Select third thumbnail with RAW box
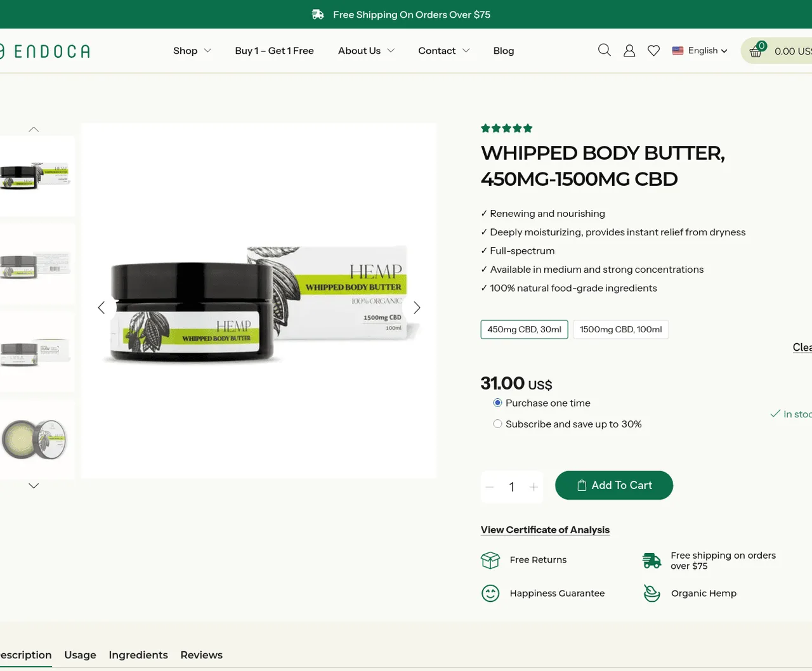The width and height of the screenshot is (812, 671). pyautogui.click(x=37, y=351)
